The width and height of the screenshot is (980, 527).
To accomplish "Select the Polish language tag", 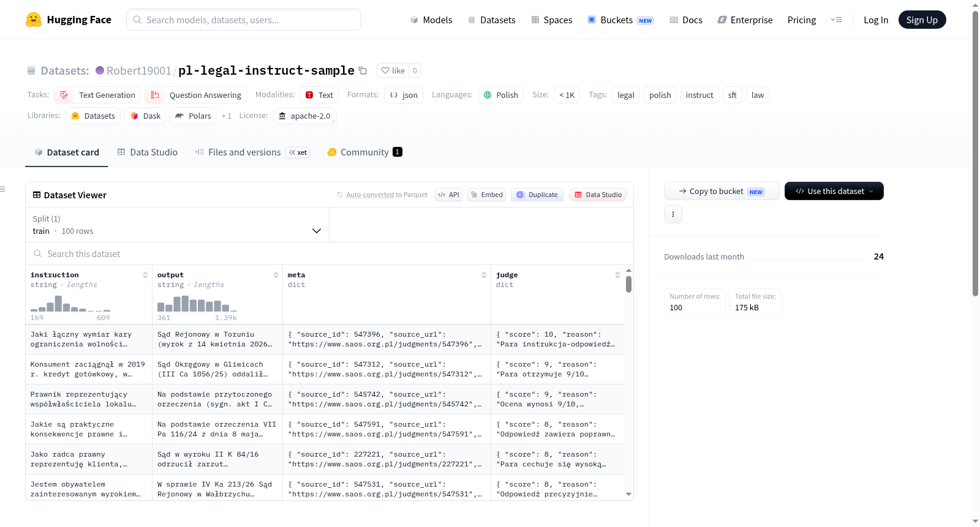I will 500,95.
